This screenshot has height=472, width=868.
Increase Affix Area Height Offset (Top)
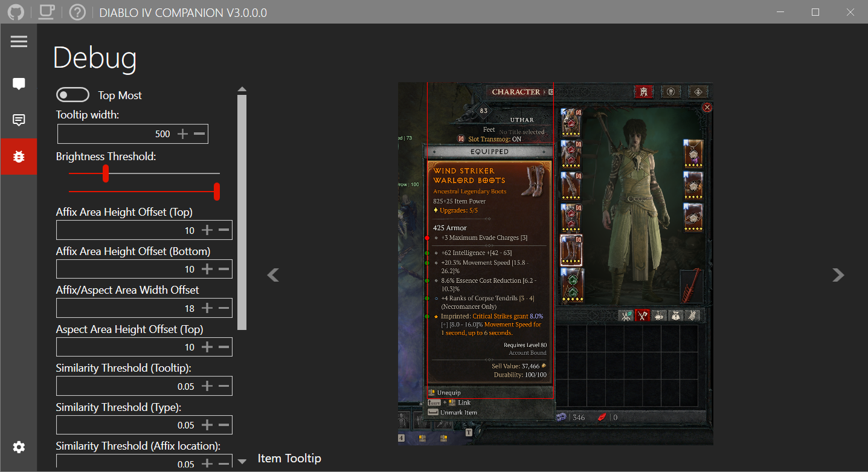[x=207, y=230]
